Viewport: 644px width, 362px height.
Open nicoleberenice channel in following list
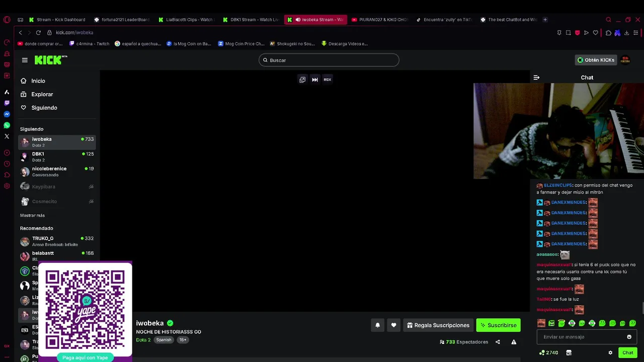[57, 171]
